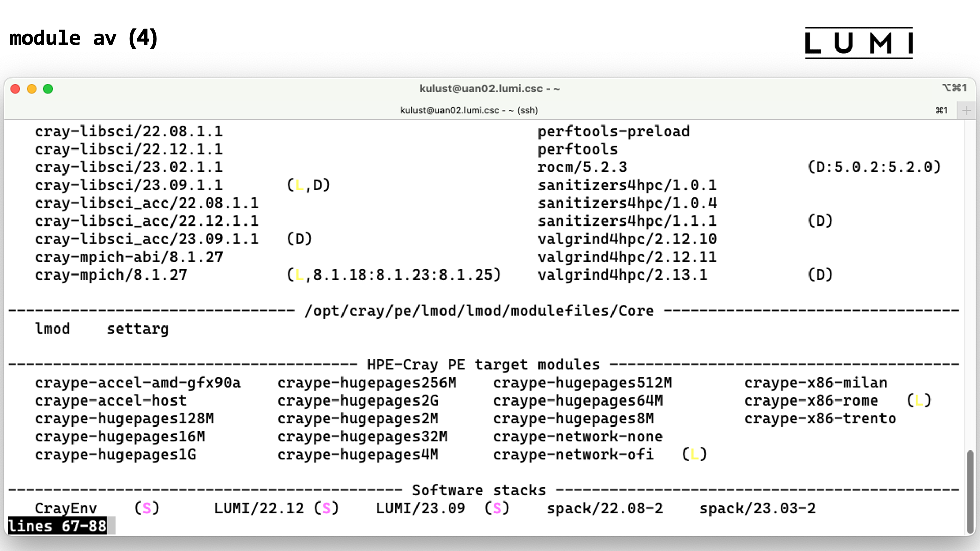
Task: Click craype-hugepages4M entry
Action: coord(358,455)
